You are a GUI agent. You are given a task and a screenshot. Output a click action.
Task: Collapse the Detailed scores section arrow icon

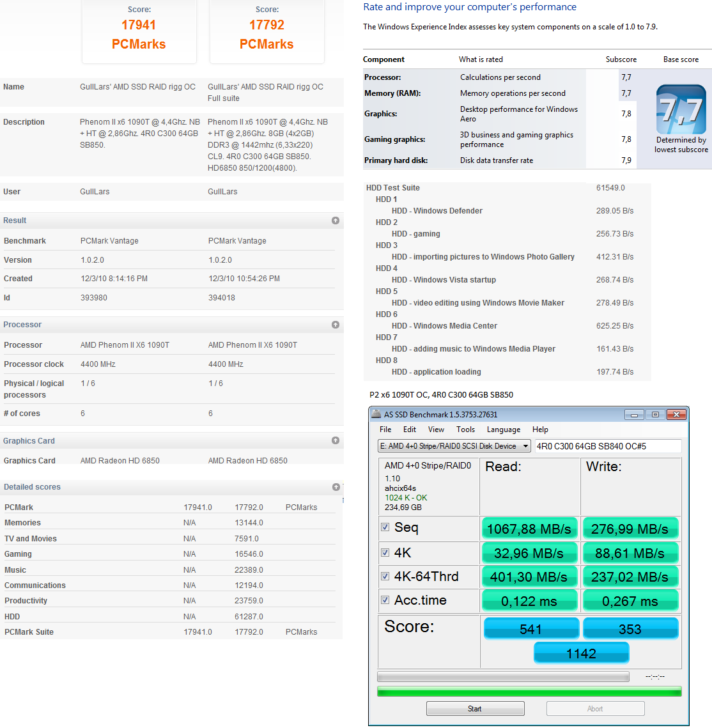point(336,486)
